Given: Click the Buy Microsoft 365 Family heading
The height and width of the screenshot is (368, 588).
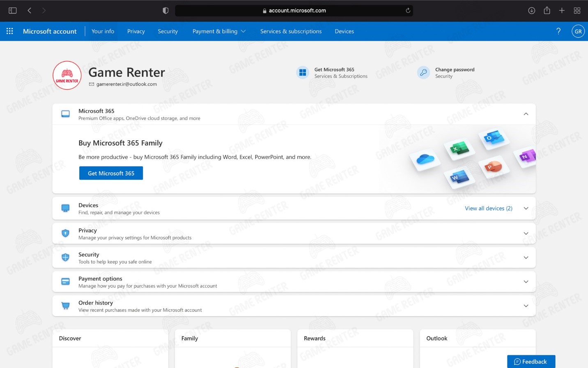Looking at the screenshot, I should (120, 143).
